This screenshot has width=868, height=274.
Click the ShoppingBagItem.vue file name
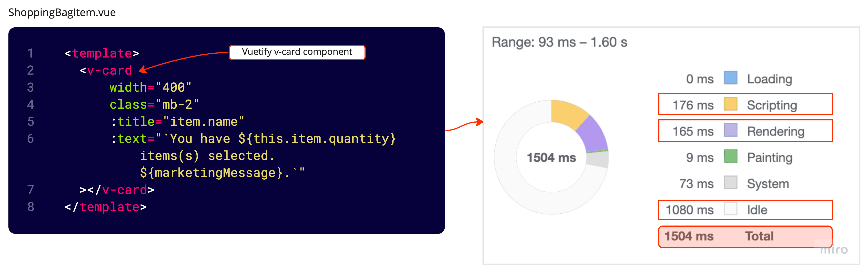point(62,12)
